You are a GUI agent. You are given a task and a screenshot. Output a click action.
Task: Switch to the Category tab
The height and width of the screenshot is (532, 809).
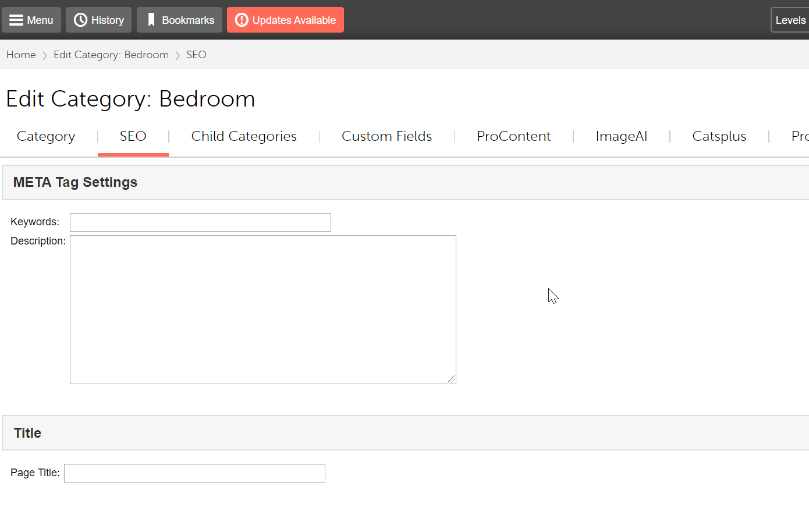[46, 136]
